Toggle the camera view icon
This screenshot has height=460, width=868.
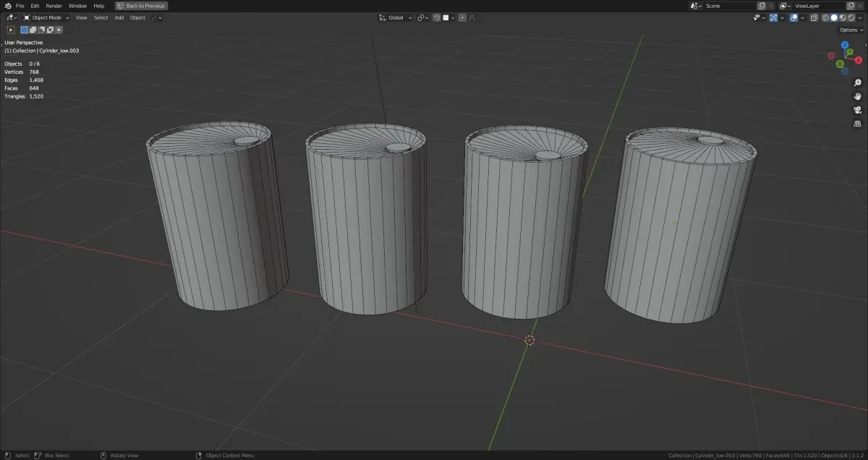(x=858, y=110)
